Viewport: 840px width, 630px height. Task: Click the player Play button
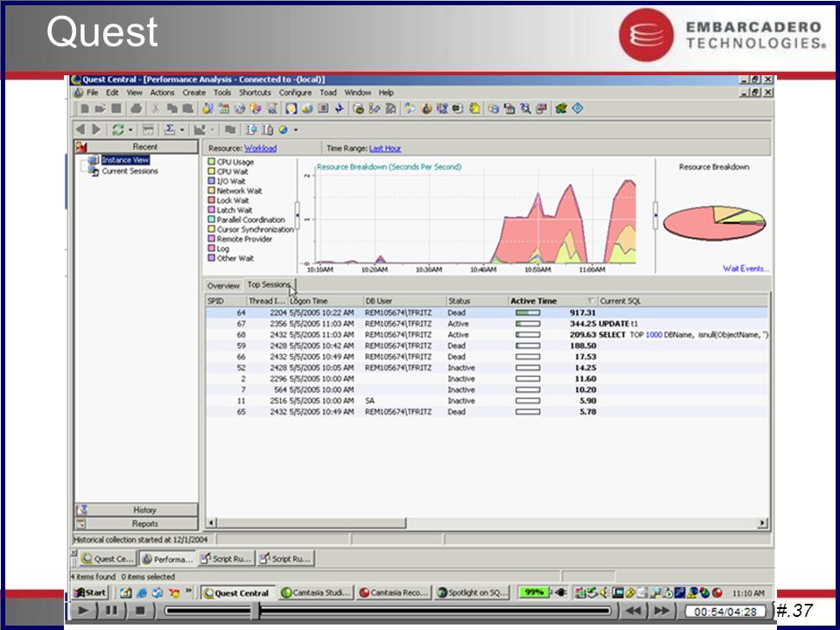point(83,610)
